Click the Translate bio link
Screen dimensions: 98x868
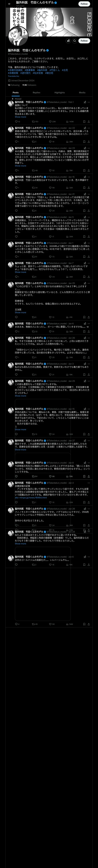click(14, 76)
